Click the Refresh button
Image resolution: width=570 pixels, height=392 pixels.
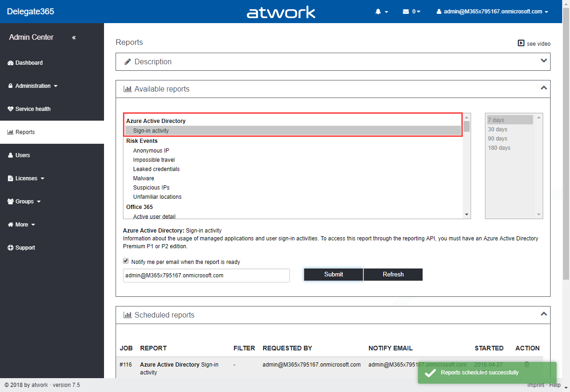pos(393,275)
